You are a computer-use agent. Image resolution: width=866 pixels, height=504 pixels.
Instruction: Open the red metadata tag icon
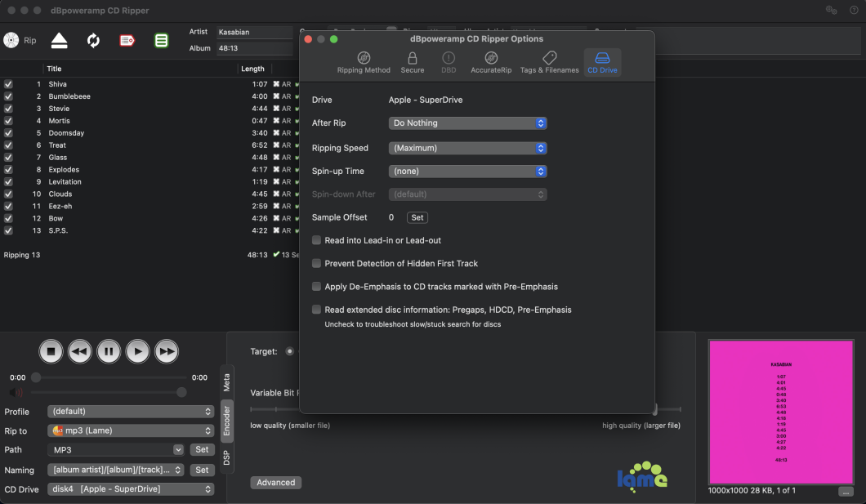coord(127,40)
